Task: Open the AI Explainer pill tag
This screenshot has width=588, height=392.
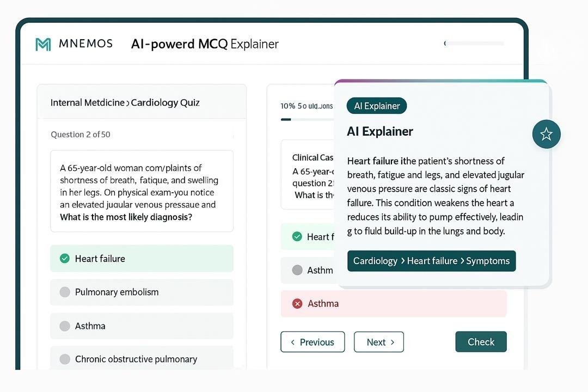Action: tap(377, 106)
